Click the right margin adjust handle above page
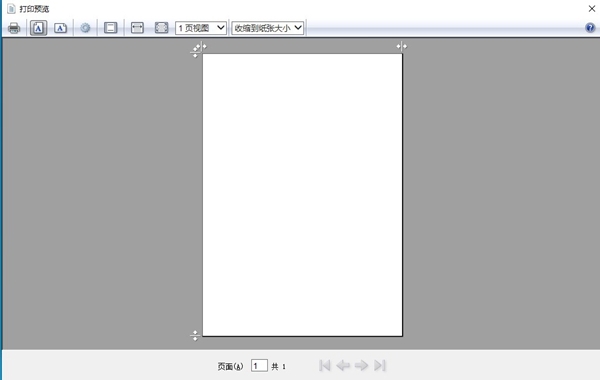600x380 pixels. click(x=402, y=47)
